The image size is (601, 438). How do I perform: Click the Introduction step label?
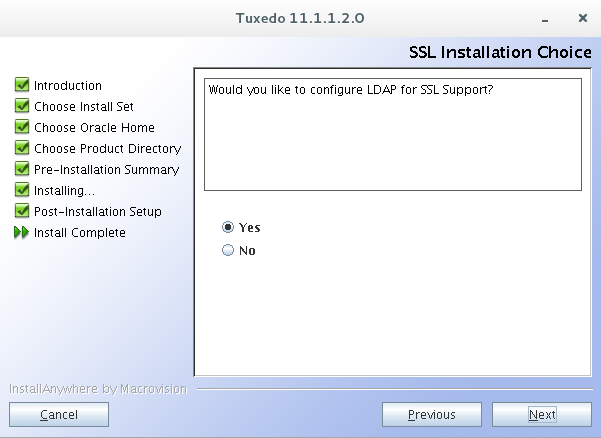click(68, 86)
